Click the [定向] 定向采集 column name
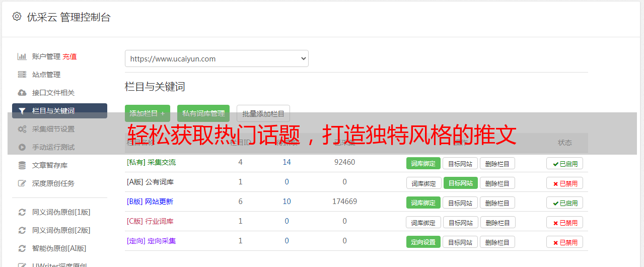 tap(151, 241)
